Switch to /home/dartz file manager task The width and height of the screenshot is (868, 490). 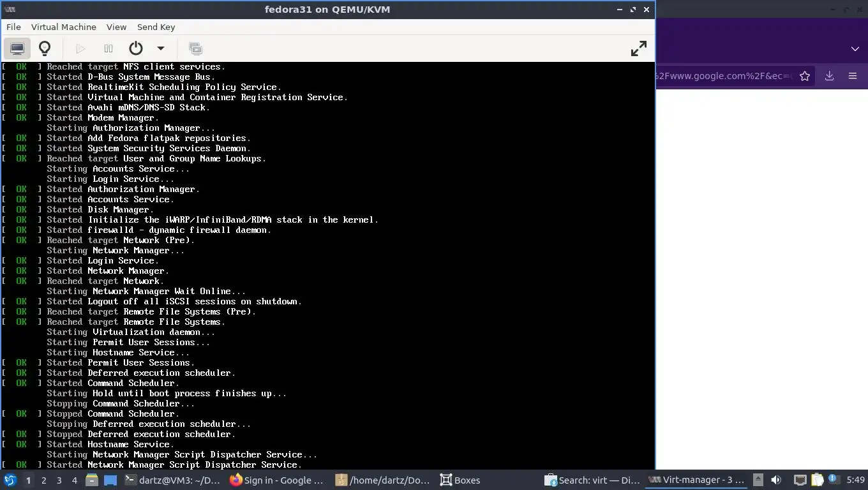coord(383,480)
